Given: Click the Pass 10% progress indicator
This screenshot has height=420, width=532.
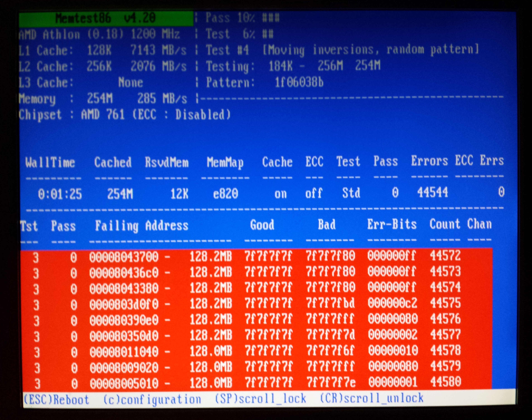Looking at the screenshot, I should point(242,18).
